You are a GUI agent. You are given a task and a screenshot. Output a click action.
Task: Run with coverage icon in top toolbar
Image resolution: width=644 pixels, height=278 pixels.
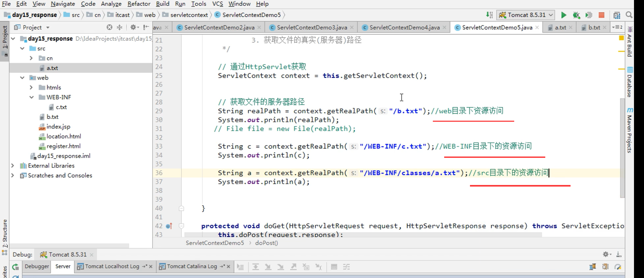[589, 15]
